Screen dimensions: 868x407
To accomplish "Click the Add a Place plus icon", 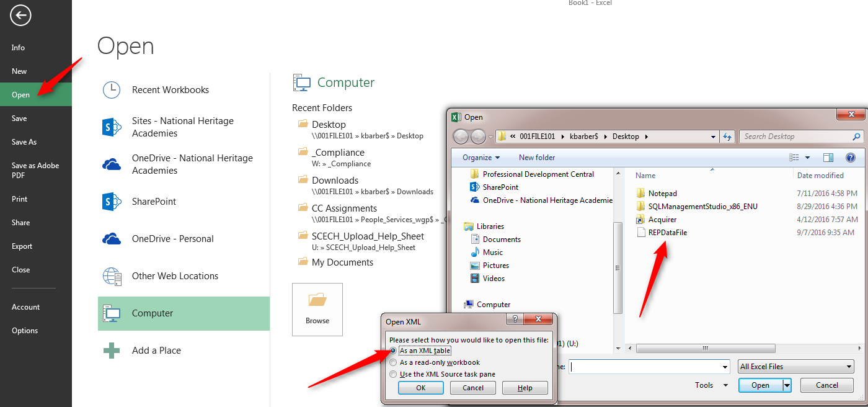I will coord(112,351).
